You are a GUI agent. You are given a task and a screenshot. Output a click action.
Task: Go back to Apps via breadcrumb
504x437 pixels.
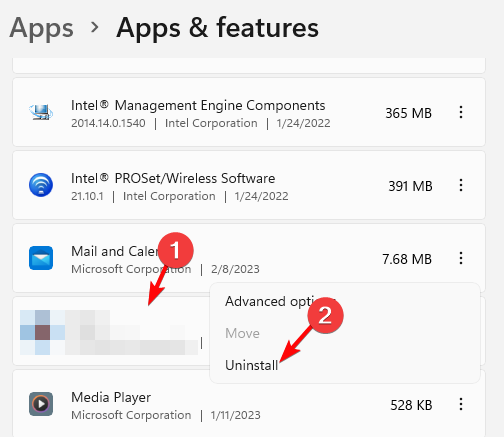(41, 28)
